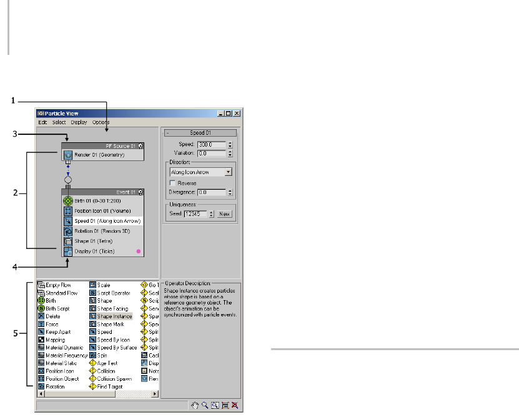Select the Force operator in the depot
The width and height of the screenshot is (519, 420).
click(48, 324)
